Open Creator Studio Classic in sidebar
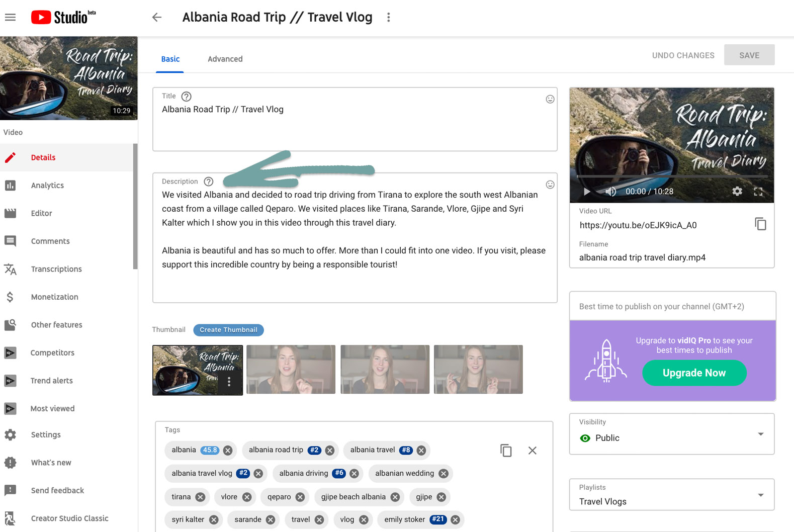Image resolution: width=794 pixels, height=532 pixels. [67, 518]
